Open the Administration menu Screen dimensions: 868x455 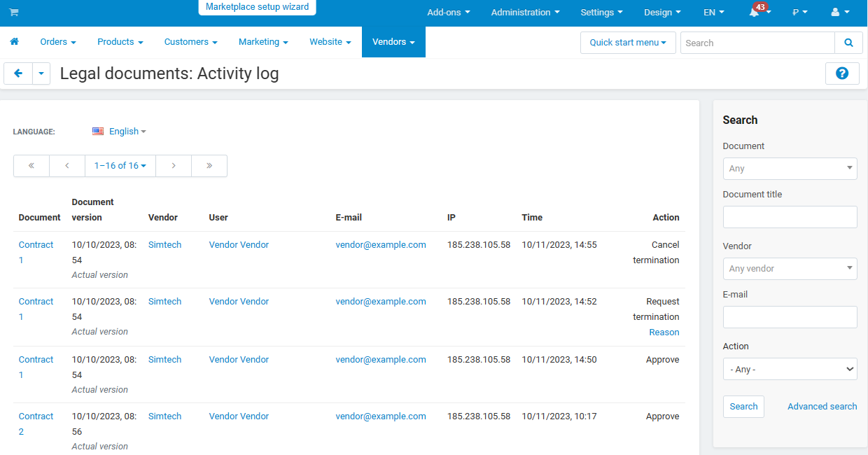tap(526, 13)
